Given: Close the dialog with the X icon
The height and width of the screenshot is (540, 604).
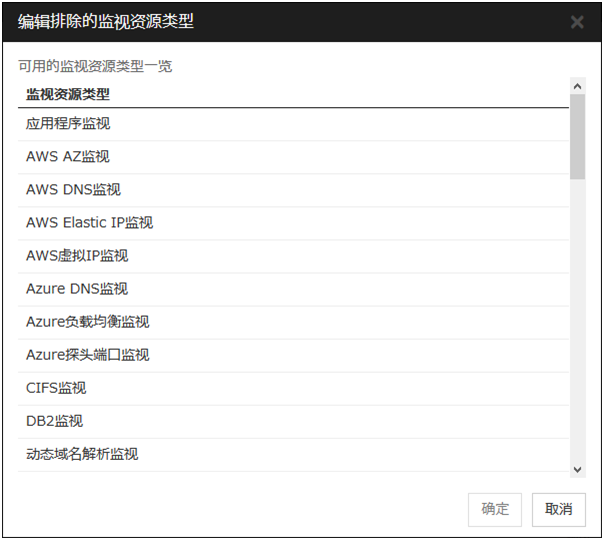Looking at the screenshot, I should 577,22.
